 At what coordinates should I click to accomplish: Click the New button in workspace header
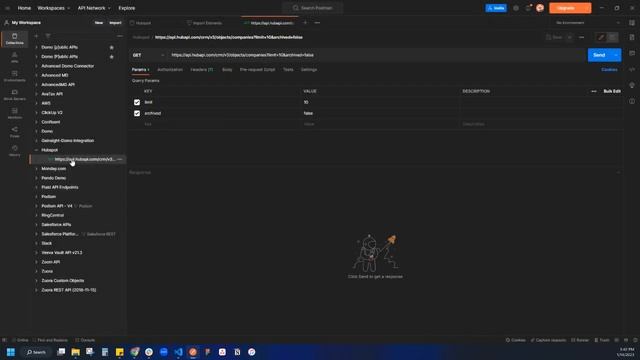[x=99, y=23]
